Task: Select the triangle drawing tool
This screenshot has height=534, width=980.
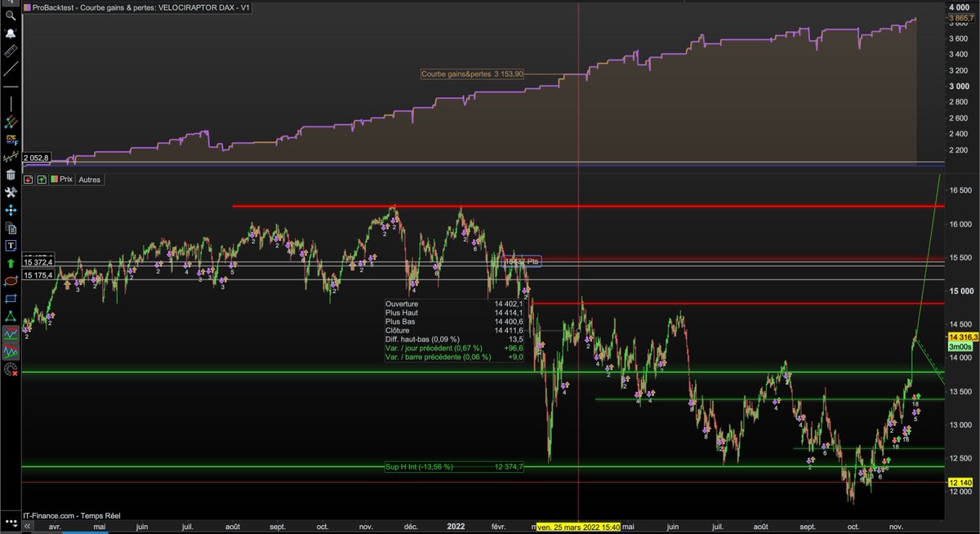Action: (x=11, y=316)
